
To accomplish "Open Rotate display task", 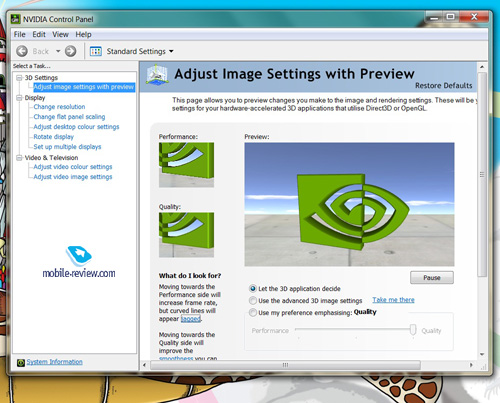I will click(53, 137).
